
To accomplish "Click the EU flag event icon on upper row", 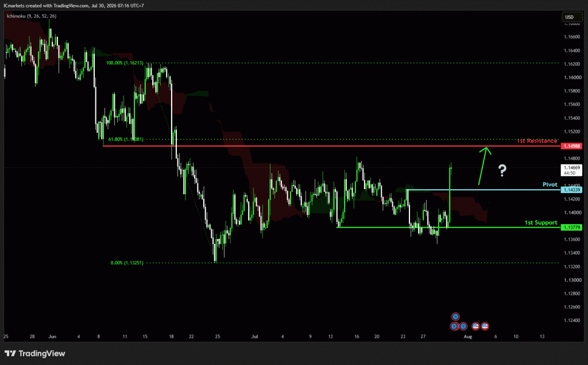I will [x=455, y=317].
